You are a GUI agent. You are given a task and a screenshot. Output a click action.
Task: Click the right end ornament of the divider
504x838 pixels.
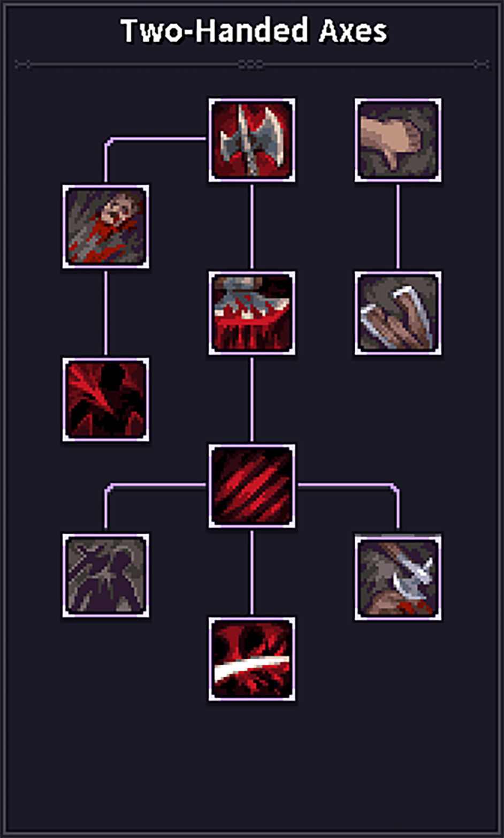482,65
